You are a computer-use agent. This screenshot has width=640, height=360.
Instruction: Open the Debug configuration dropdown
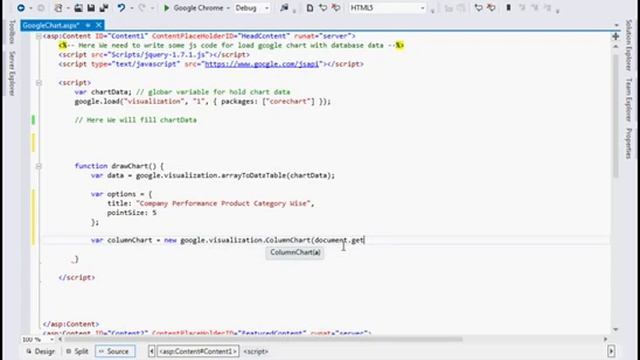267,8
